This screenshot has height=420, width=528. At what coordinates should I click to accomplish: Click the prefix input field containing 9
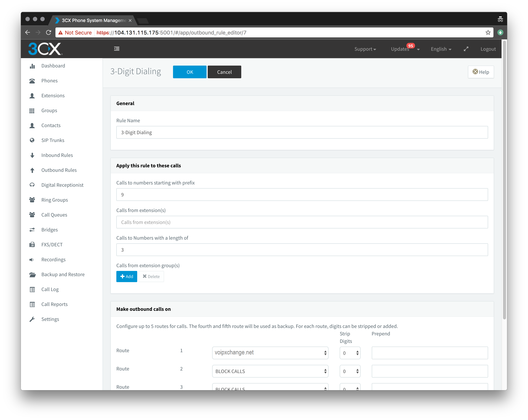click(302, 195)
